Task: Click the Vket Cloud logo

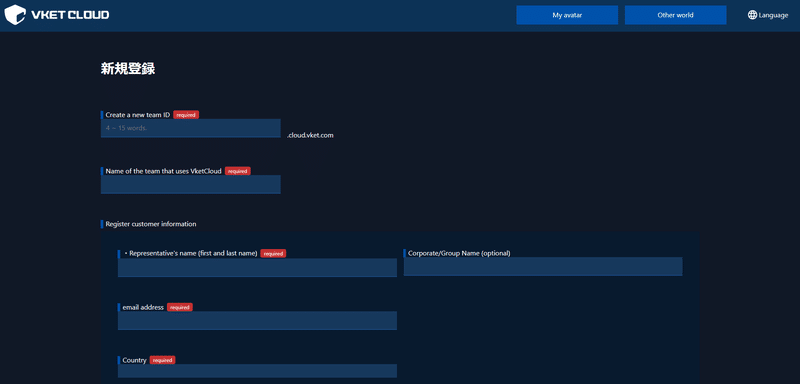Action: (x=57, y=15)
